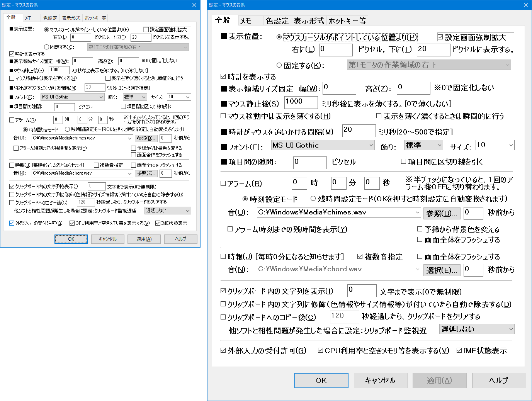Click 参照(B) button in small window
The width and height of the screenshot is (532, 401).
(146, 138)
